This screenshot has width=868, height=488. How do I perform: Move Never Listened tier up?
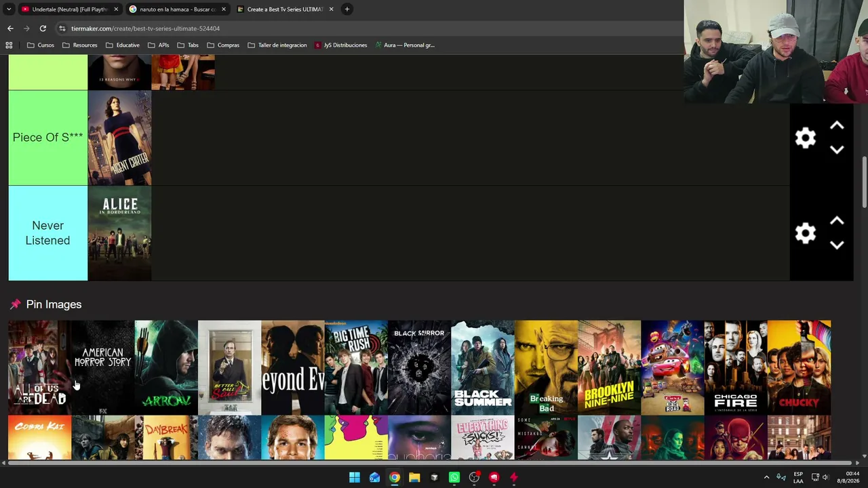(837, 220)
